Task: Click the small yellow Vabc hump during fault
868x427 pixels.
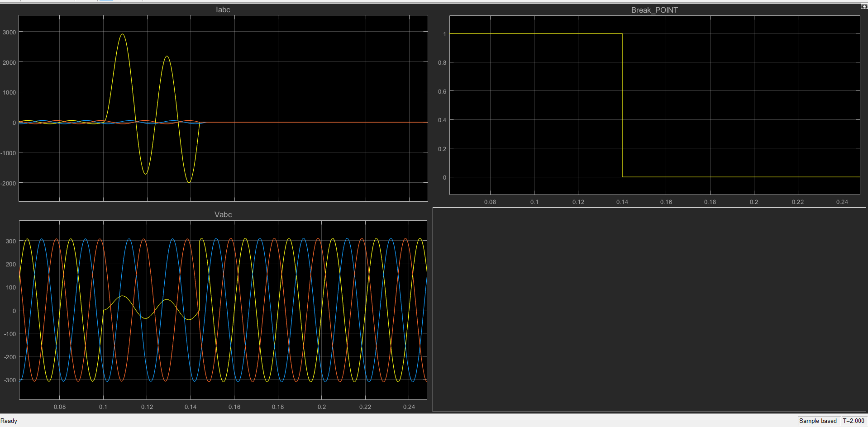Action: click(x=122, y=296)
